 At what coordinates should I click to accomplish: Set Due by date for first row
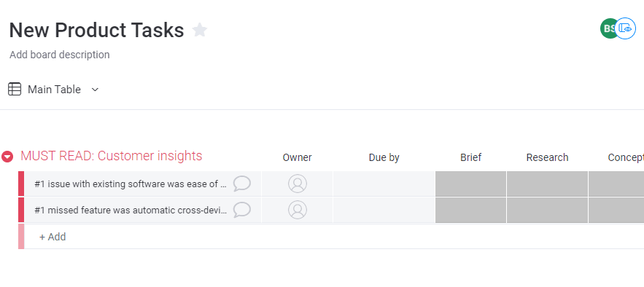(384, 184)
